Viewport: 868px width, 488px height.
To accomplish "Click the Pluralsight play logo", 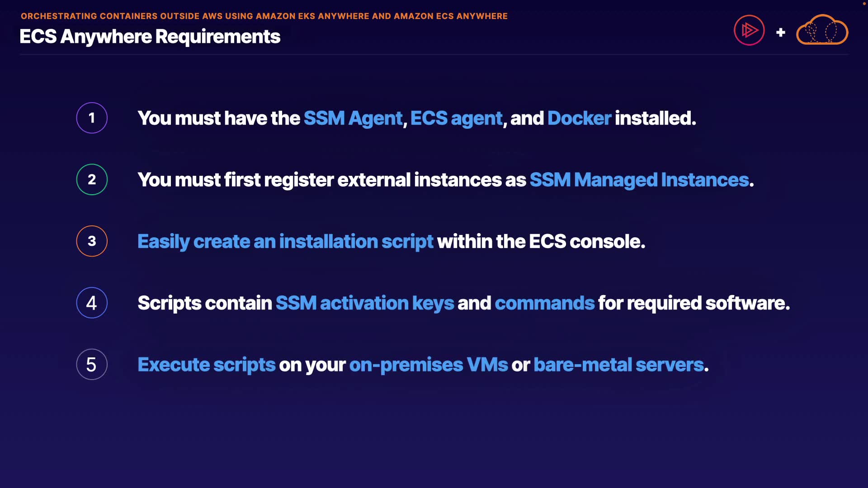I will (749, 30).
